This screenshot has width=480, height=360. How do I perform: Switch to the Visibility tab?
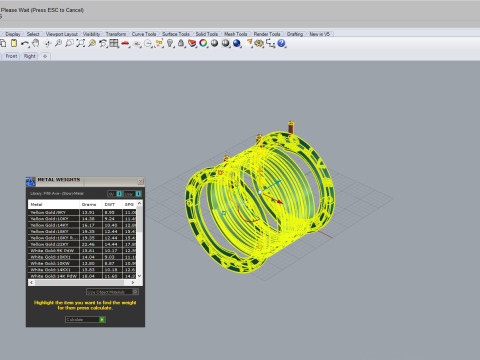pyautogui.click(x=91, y=34)
